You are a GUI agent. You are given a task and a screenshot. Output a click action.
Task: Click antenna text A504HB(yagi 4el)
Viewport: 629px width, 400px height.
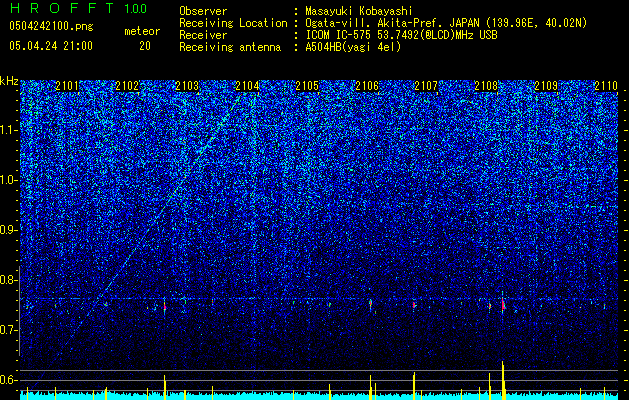point(353,47)
